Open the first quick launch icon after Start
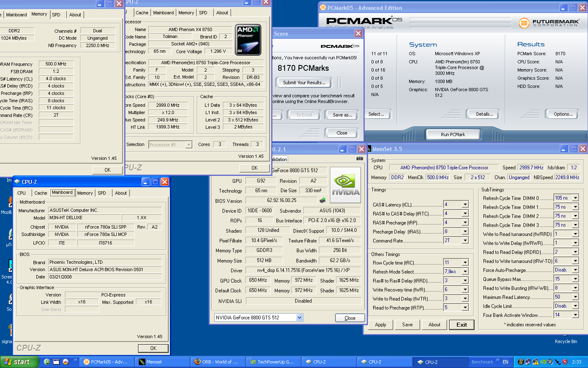Image resolution: width=588 pixels, height=368 pixels. point(47,362)
